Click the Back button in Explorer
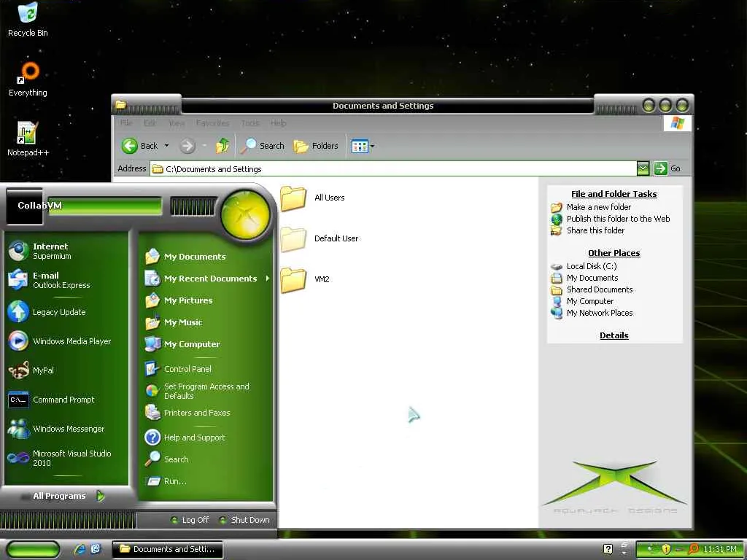Screen dimensions: 747x560 139,146
